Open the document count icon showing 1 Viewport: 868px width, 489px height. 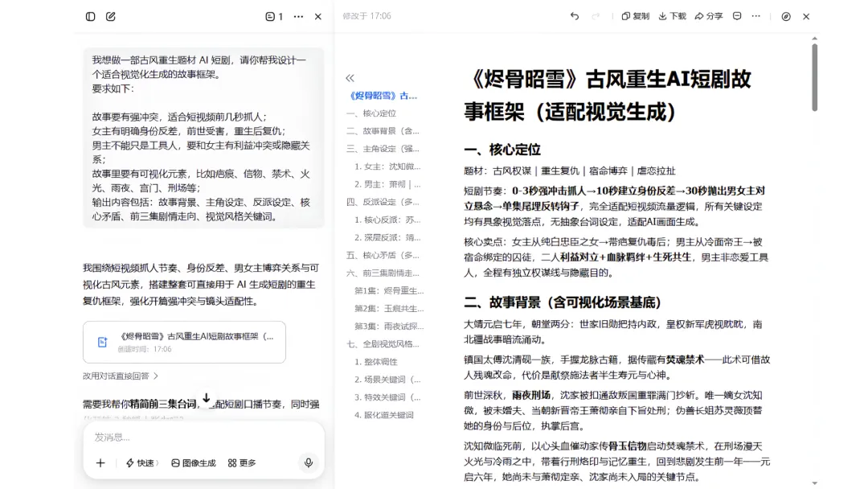pos(274,17)
